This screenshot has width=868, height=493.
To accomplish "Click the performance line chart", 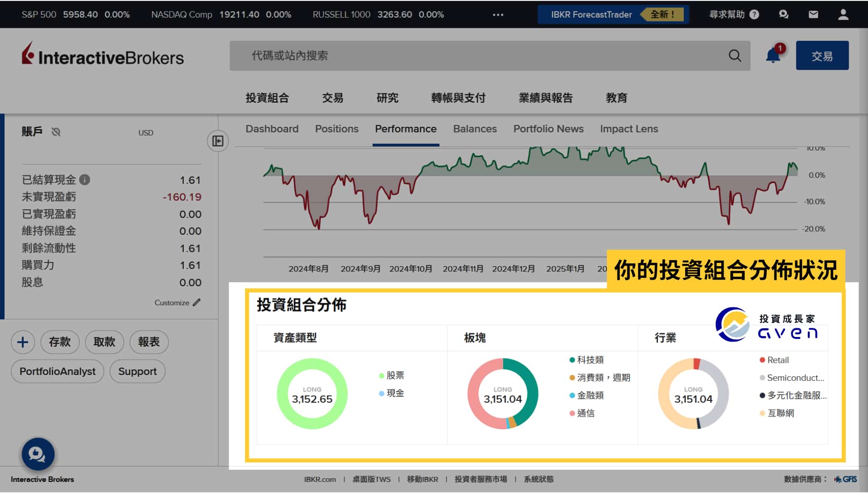I will (531, 201).
